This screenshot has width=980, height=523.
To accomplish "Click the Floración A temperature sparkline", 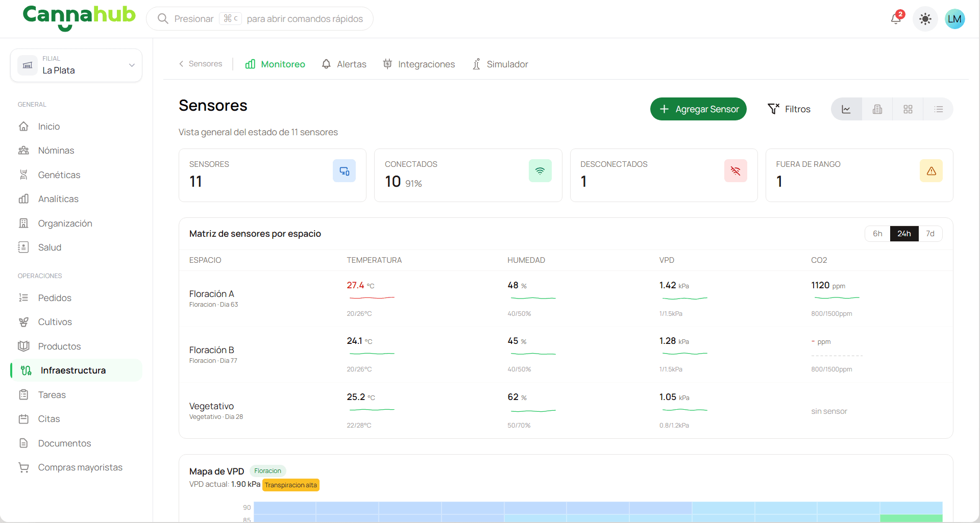I will 371,297.
